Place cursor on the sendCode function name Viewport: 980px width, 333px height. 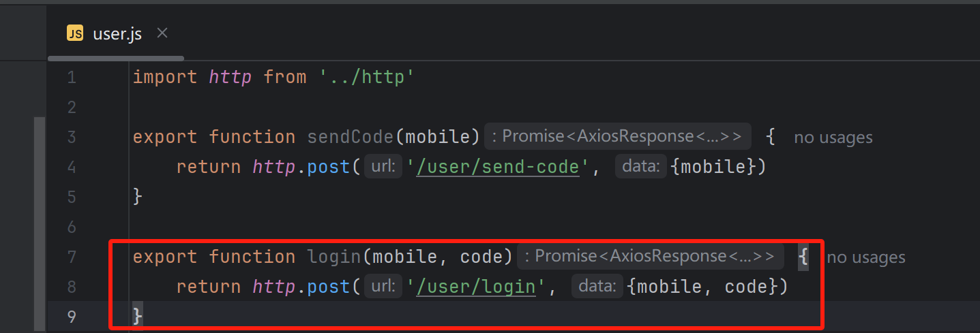pyautogui.click(x=351, y=137)
